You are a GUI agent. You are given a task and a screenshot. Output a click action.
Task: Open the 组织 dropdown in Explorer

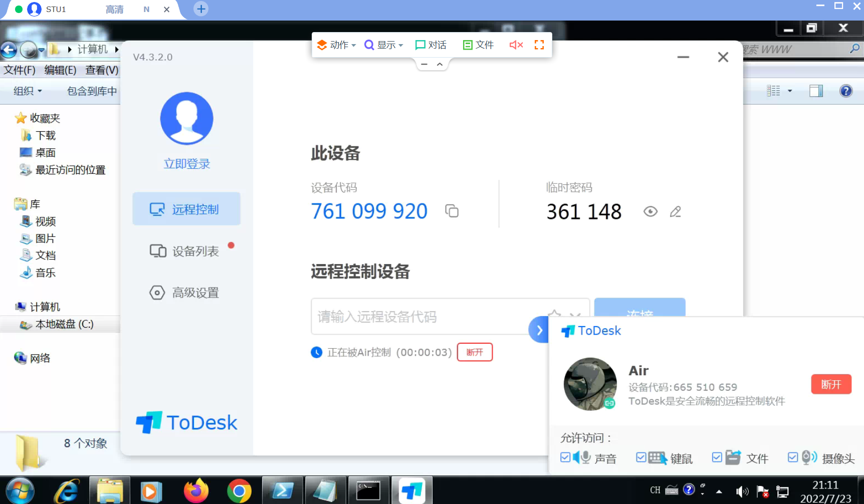point(28,91)
